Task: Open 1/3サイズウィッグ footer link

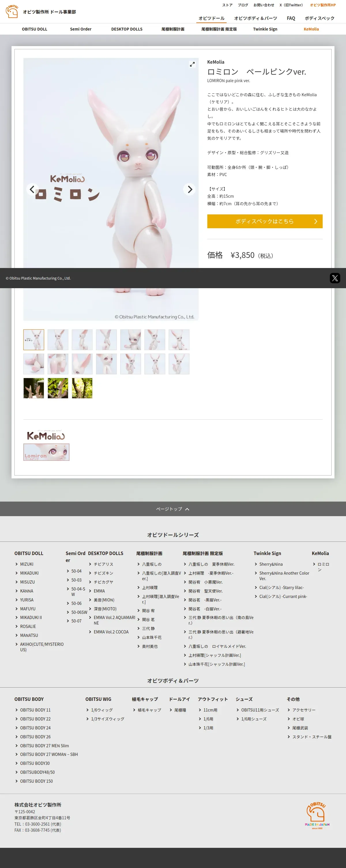Action: pos(108,719)
